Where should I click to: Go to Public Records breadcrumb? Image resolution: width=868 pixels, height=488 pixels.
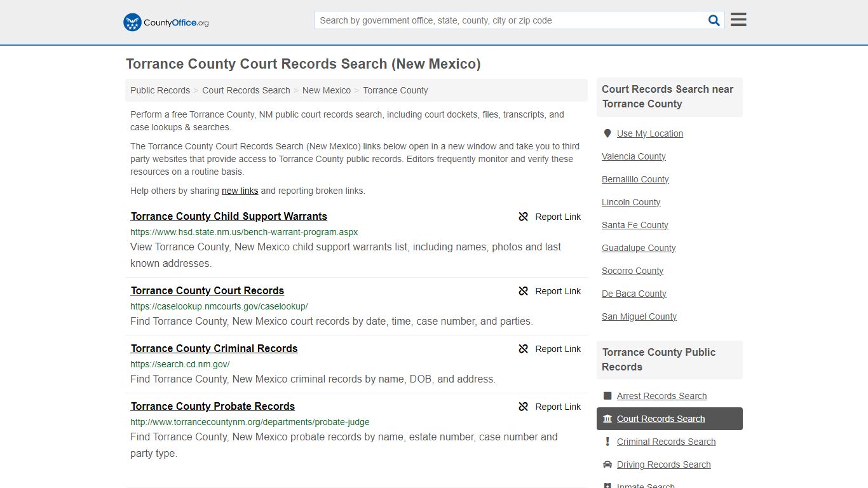pyautogui.click(x=160, y=90)
